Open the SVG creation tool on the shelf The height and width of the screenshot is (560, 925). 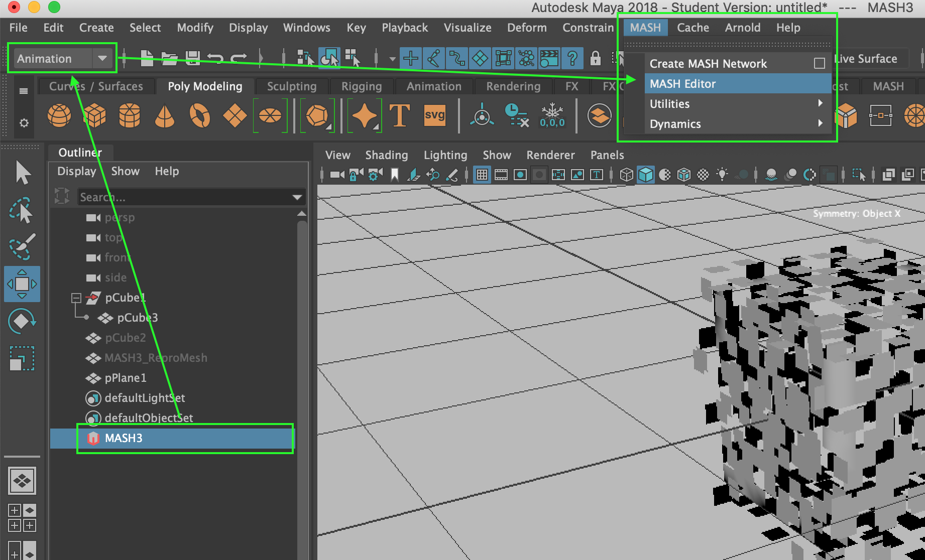coord(435,115)
